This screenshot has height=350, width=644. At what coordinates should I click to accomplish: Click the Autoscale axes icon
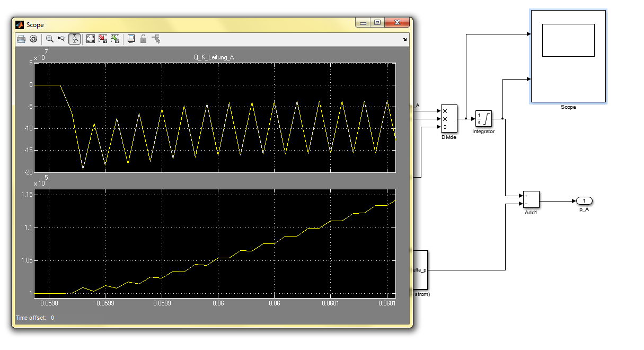click(91, 39)
